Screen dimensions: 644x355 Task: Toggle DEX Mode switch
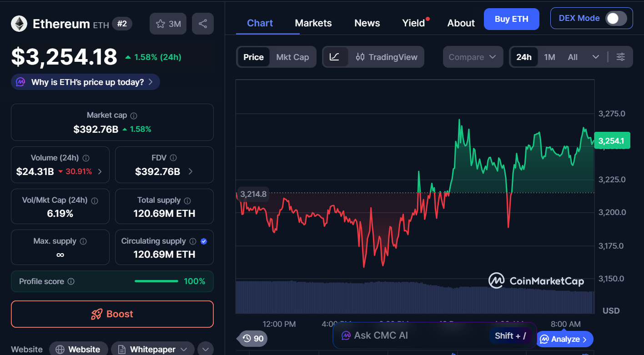pyautogui.click(x=616, y=19)
